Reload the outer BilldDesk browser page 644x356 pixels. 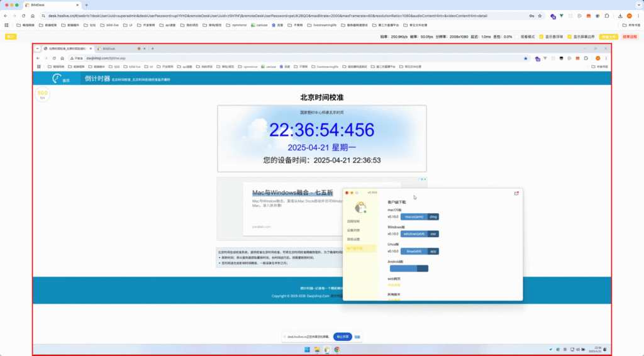[23, 15]
